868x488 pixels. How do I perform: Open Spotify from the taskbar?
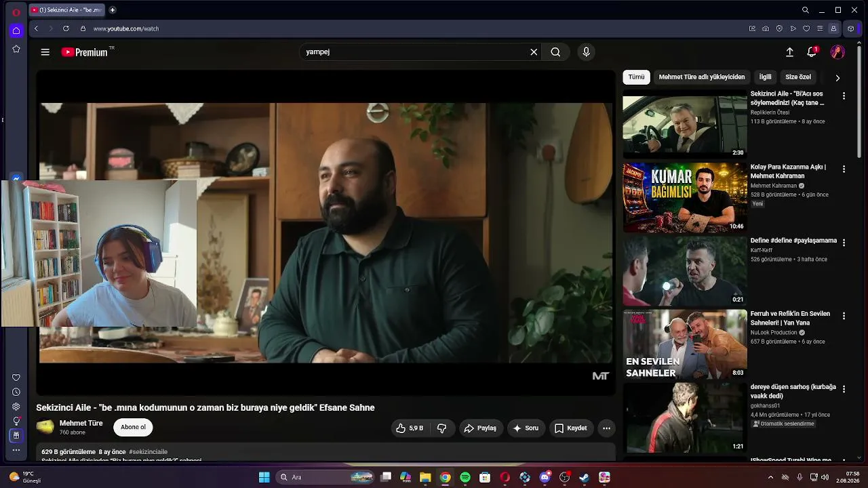tap(465, 477)
